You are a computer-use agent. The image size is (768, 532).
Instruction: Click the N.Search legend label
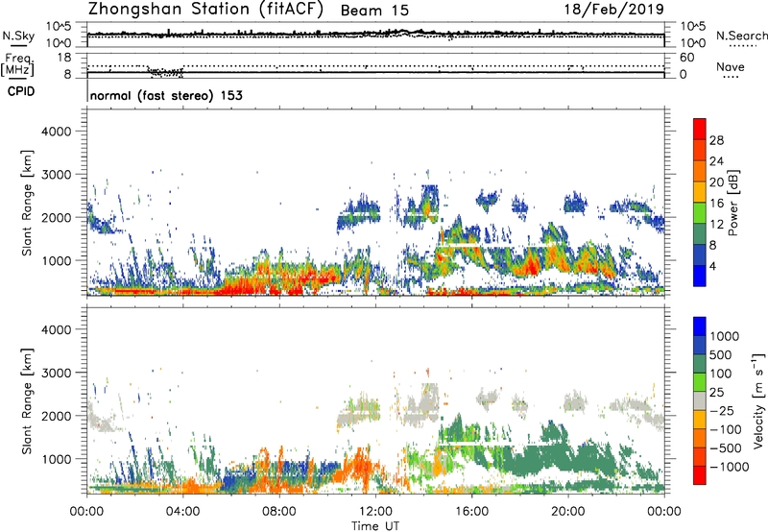point(742,36)
